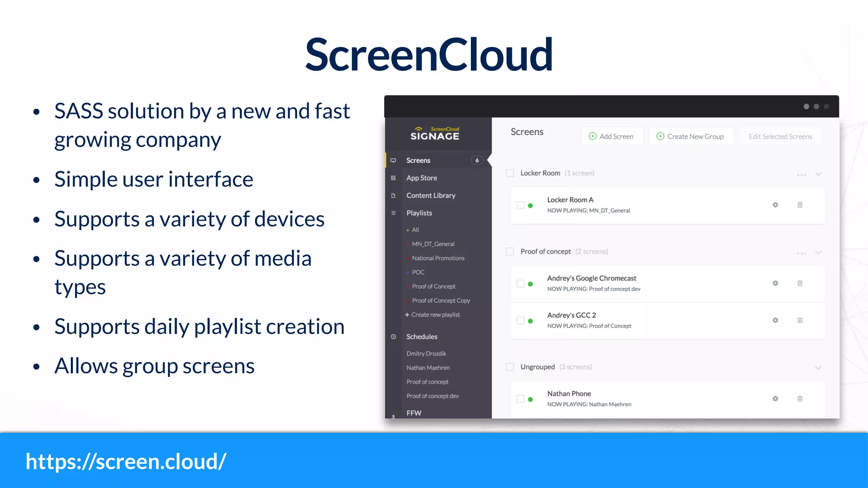Click Andrey's Google Chromecast screen name

pyautogui.click(x=592, y=278)
